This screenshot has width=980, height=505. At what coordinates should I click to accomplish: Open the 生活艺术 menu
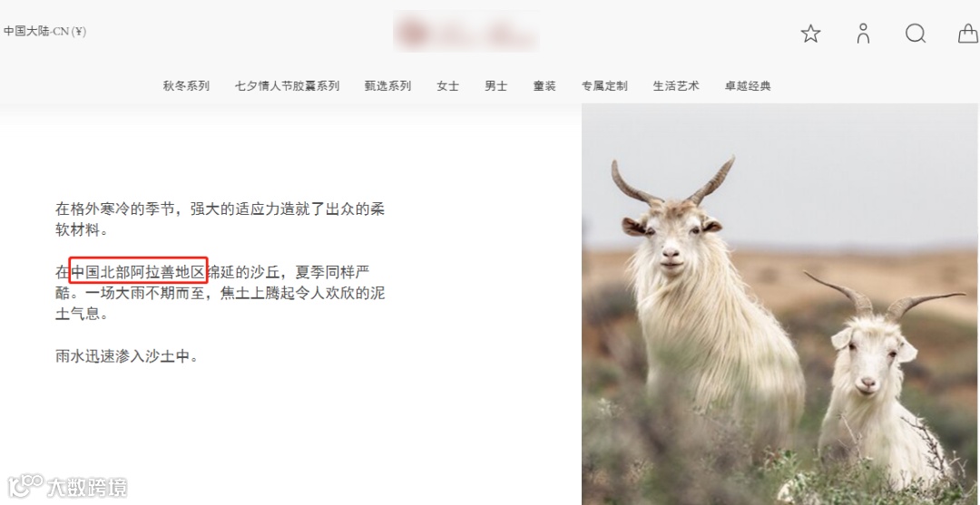pyautogui.click(x=676, y=86)
